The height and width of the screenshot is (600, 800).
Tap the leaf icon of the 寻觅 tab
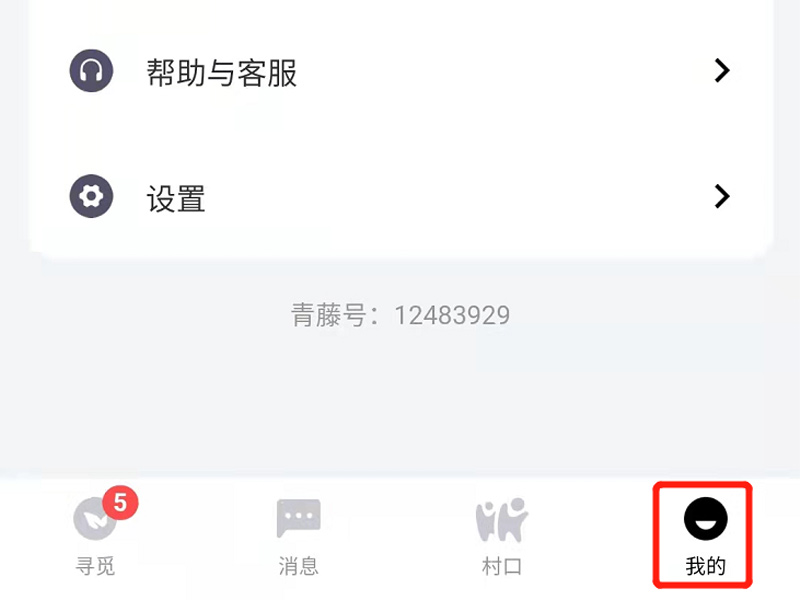tap(95, 519)
